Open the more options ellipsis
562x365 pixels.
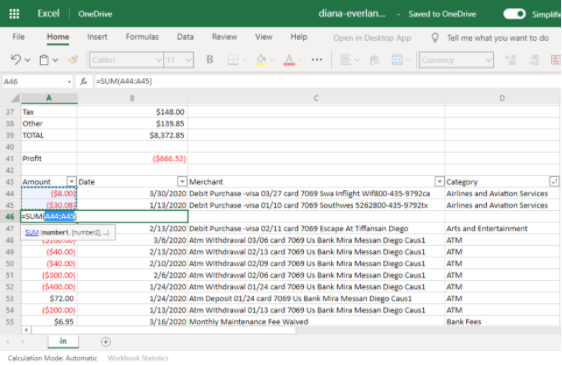(x=317, y=60)
